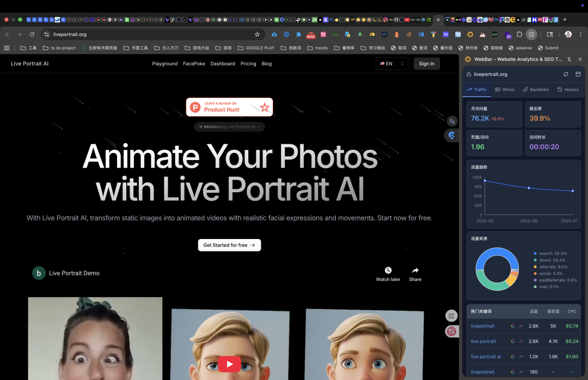Open trends icon for live portrait ai

521,357
